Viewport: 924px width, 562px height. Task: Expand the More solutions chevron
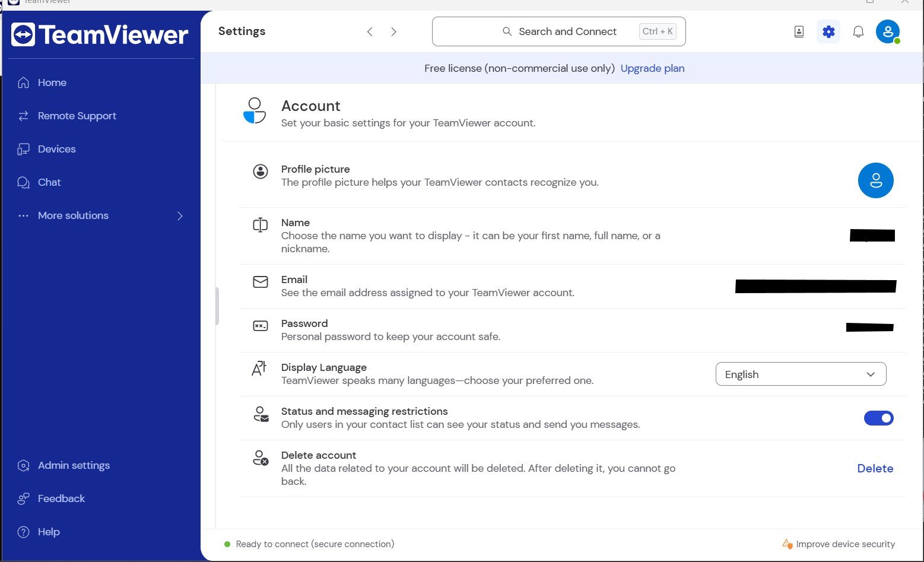click(180, 215)
